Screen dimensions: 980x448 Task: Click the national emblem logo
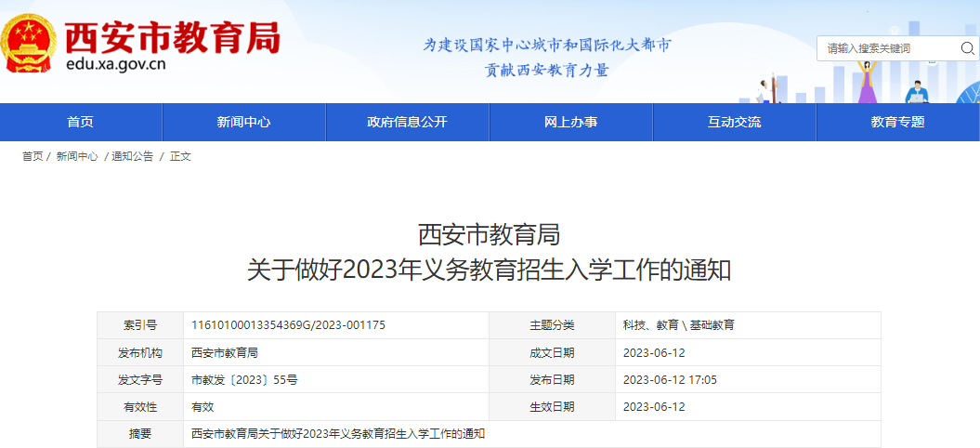pos(30,45)
